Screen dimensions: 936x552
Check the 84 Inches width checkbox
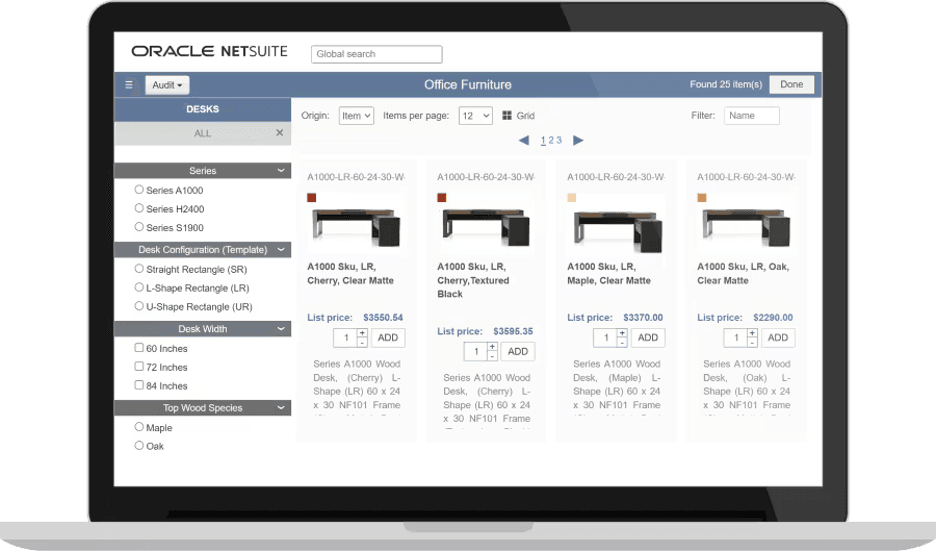point(139,385)
